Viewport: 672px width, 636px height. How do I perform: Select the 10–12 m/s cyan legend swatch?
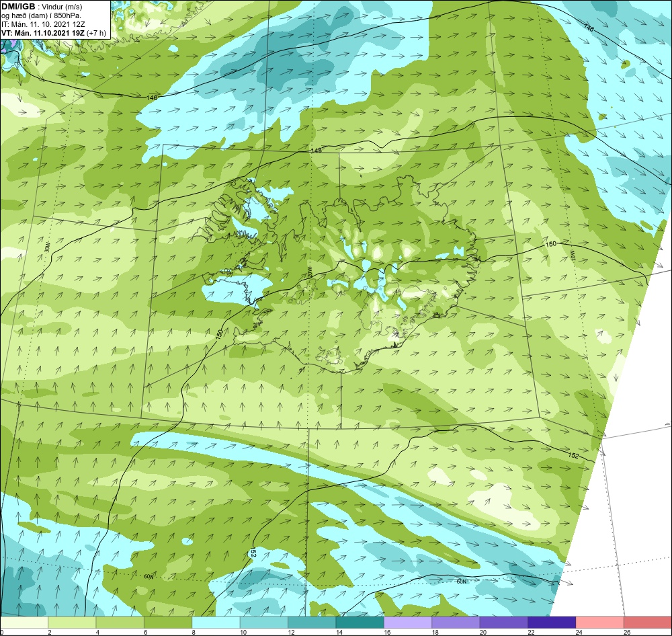coord(264,622)
